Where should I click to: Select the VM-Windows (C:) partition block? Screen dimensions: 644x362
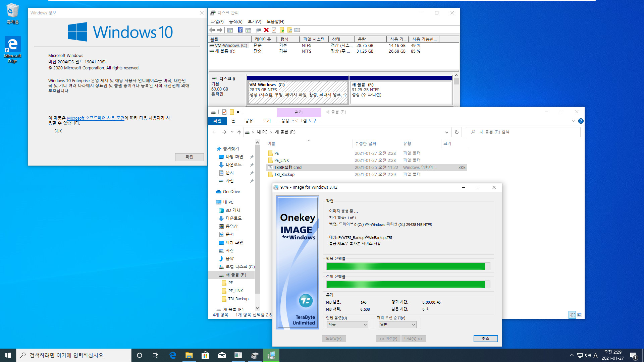tap(298, 90)
